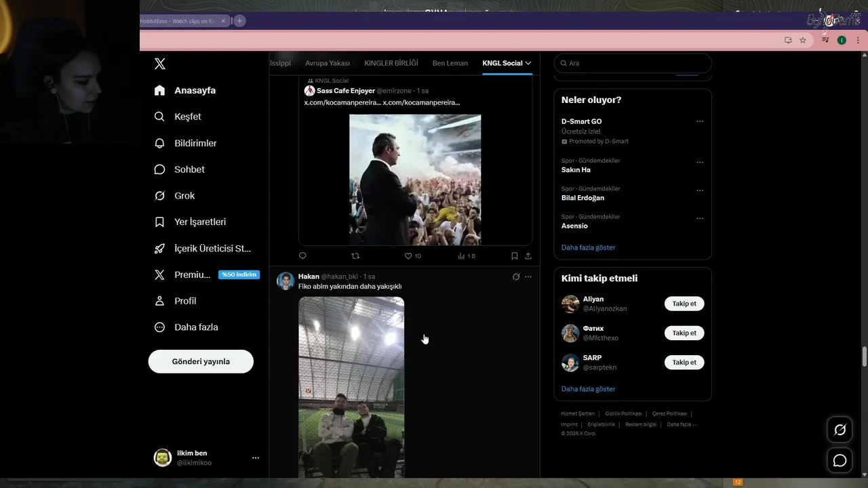This screenshot has height=488, width=868.
Task: Open more options on Hakan's post
Action: click(x=528, y=277)
